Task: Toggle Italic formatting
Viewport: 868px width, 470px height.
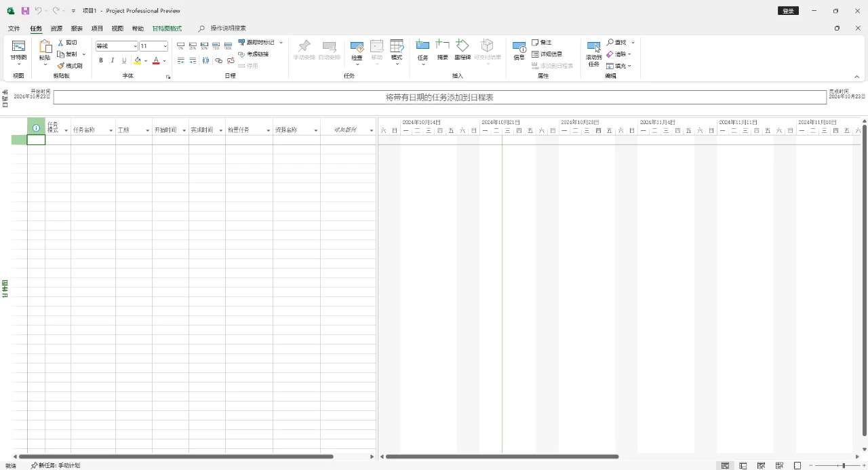Action: 113,60
